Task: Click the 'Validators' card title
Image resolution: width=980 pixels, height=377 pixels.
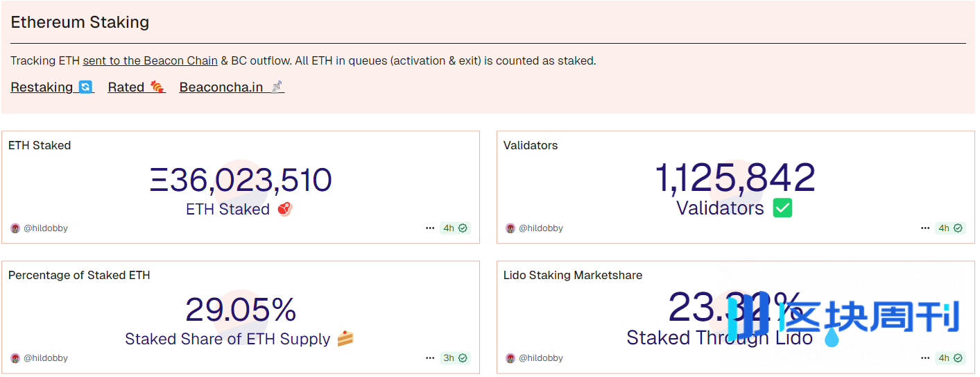Action: [531, 145]
